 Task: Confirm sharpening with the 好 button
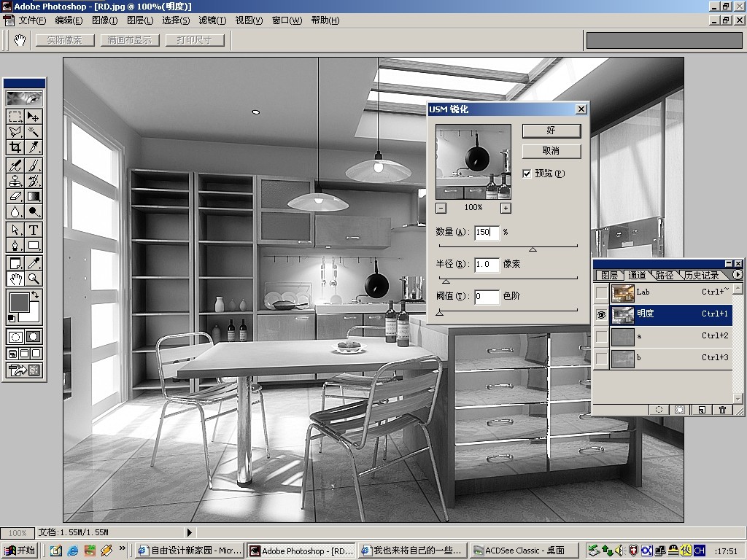pyautogui.click(x=551, y=131)
